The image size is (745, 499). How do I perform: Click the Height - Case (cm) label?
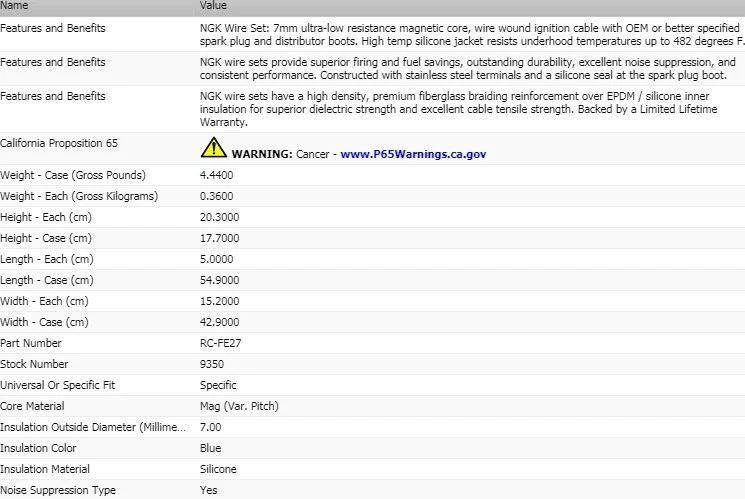(x=46, y=238)
